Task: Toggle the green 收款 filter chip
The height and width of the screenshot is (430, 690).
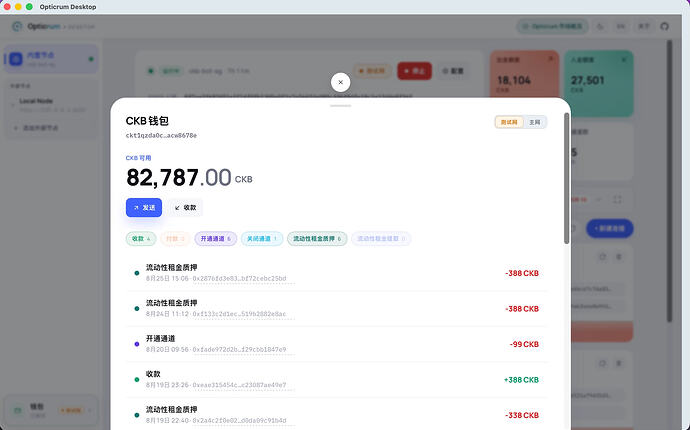Action: point(141,239)
